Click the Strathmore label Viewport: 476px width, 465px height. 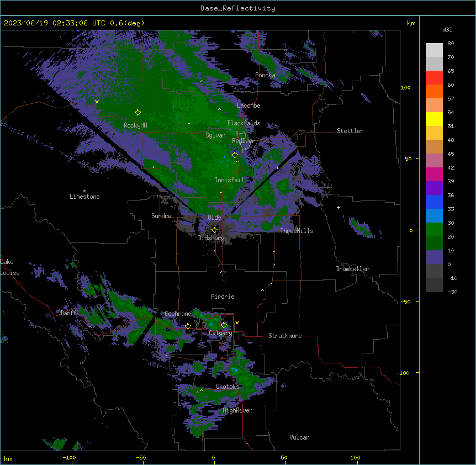click(285, 336)
